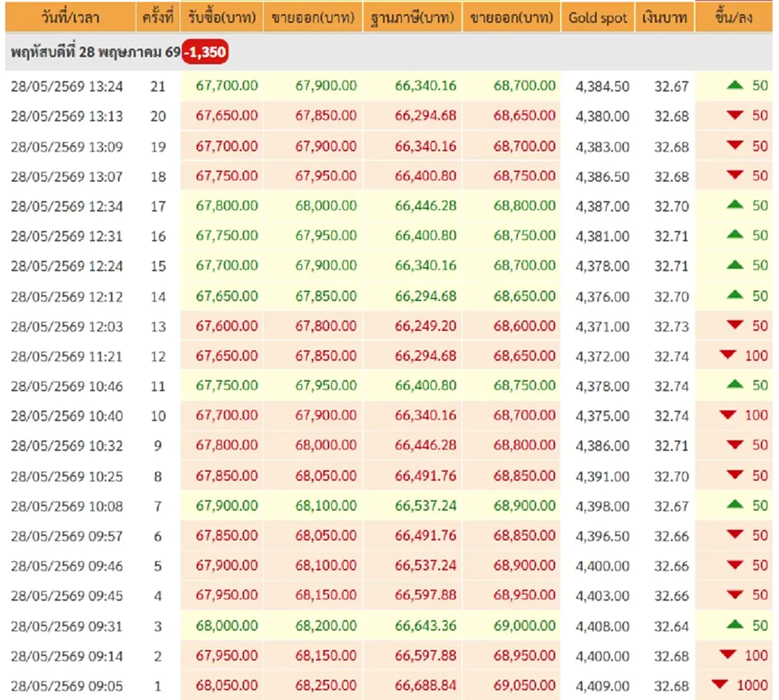Click the tax base value 66,688.84

tap(426, 685)
